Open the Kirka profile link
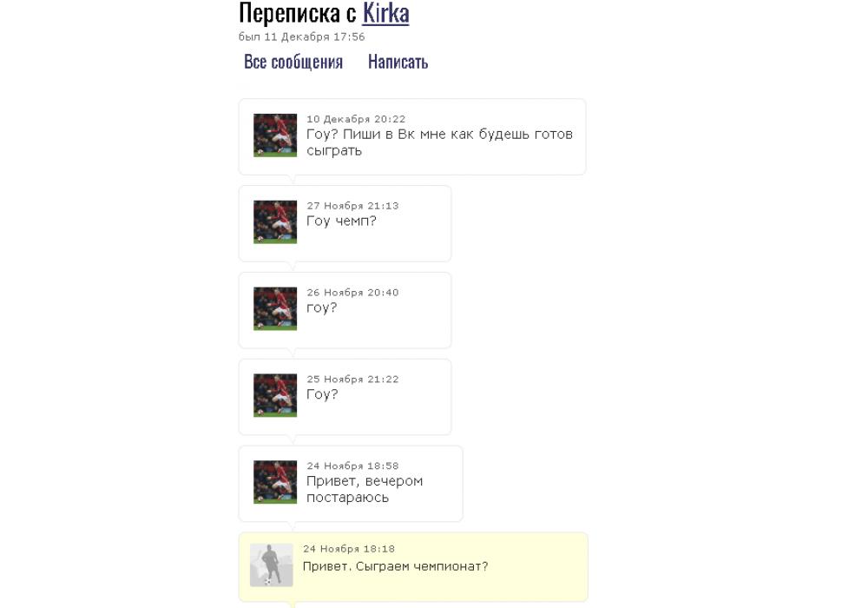The height and width of the screenshot is (608, 868). point(386,13)
